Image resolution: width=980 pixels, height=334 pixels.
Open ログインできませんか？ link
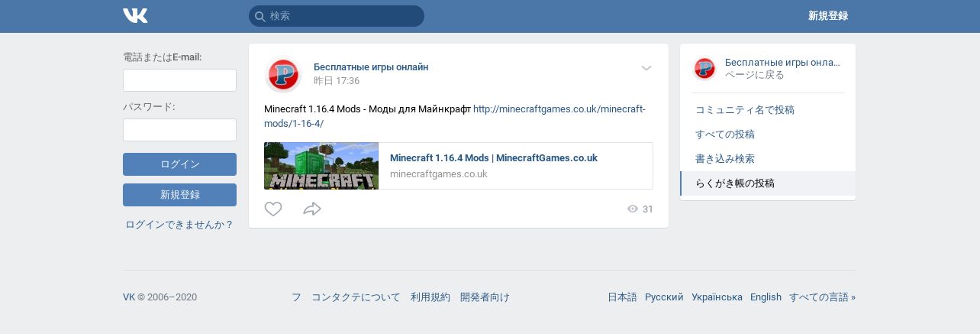click(x=179, y=225)
